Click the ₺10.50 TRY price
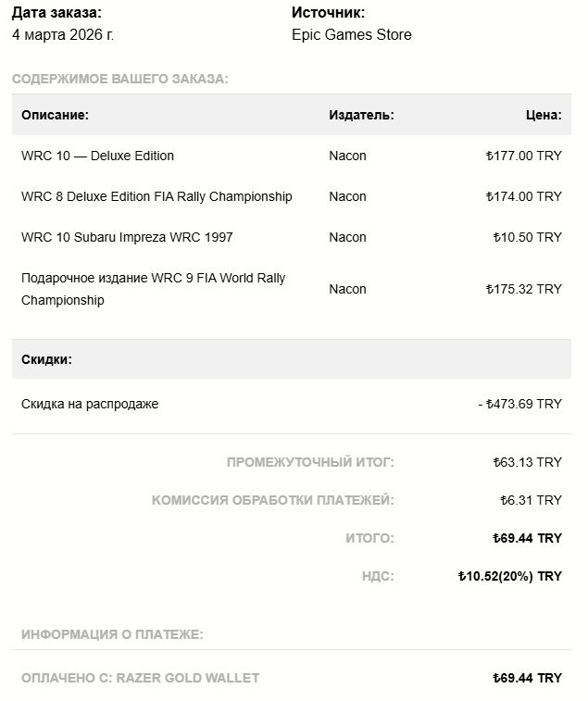 (x=527, y=237)
